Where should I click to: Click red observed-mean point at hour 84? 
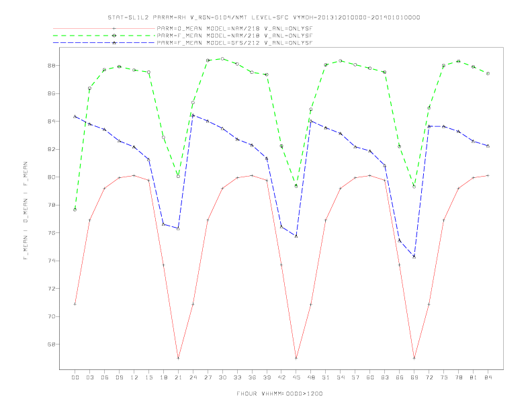pos(488,176)
